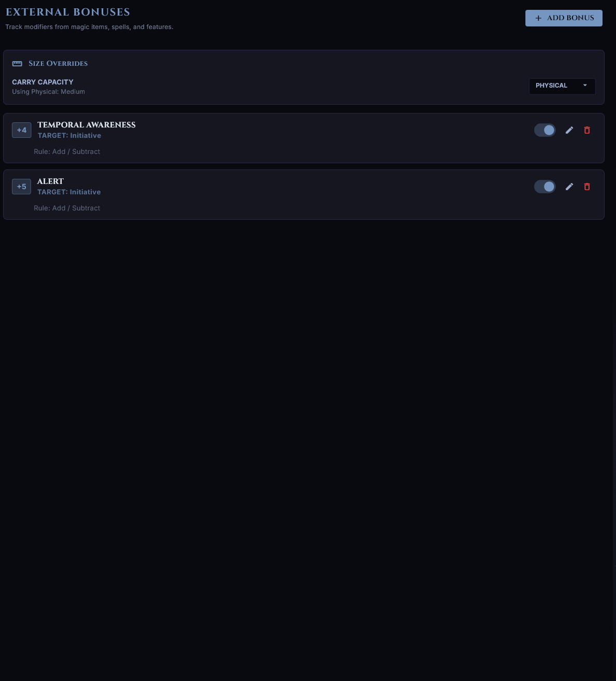Open the Physical carry capacity dropdown

point(562,86)
